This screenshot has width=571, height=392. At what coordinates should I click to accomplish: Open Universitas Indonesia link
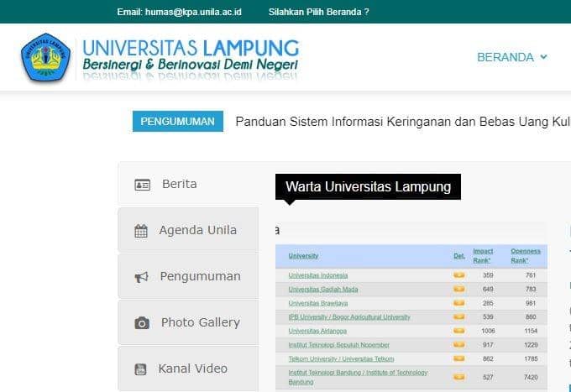click(318, 275)
